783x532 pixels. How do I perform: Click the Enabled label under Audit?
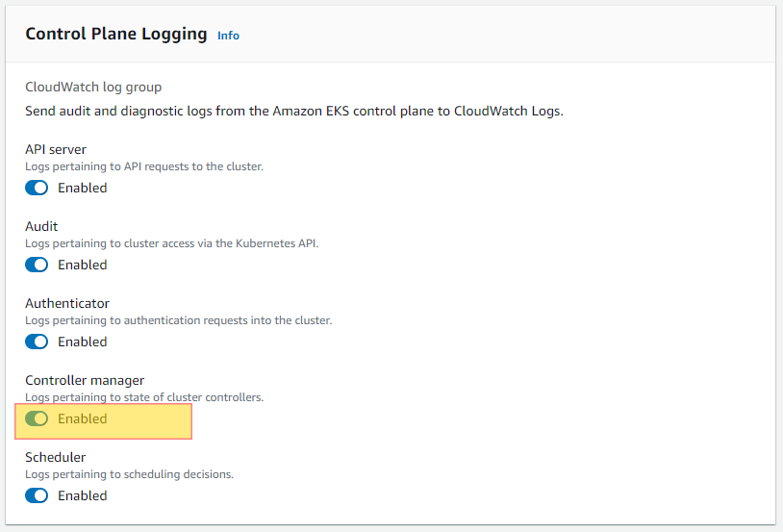click(x=83, y=265)
